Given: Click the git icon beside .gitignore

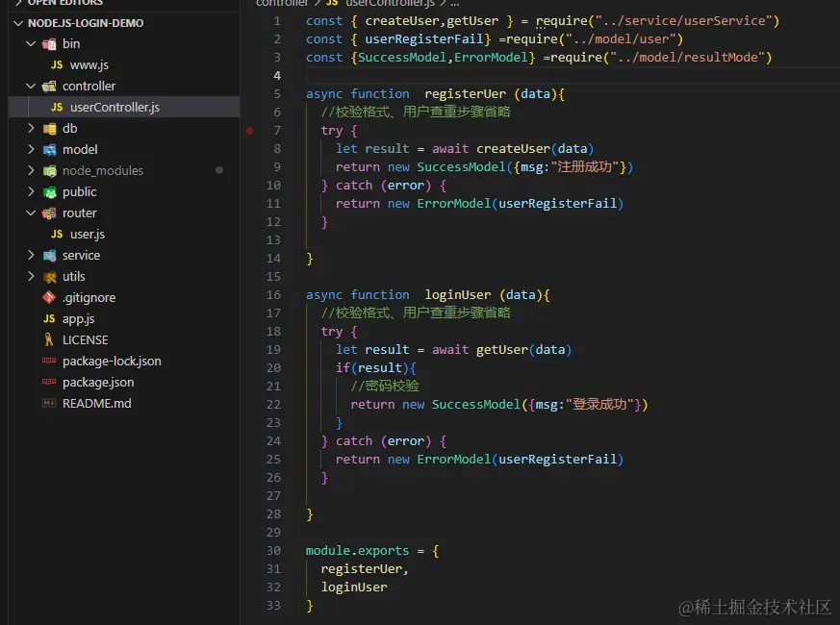Looking at the screenshot, I should pos(49,297).
